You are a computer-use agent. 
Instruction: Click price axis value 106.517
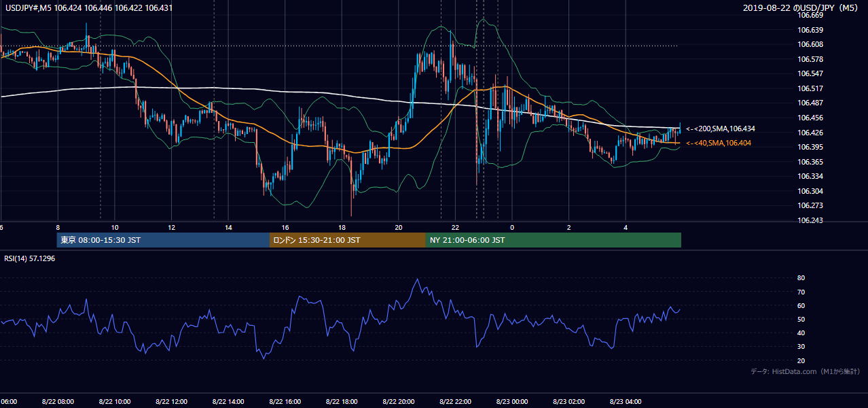[810, 88]
